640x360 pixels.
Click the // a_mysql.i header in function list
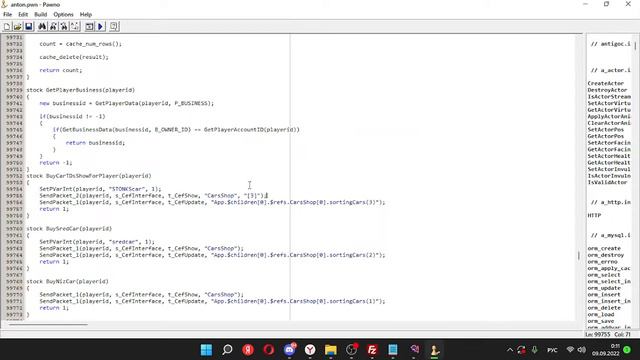[x=610, y=235]
